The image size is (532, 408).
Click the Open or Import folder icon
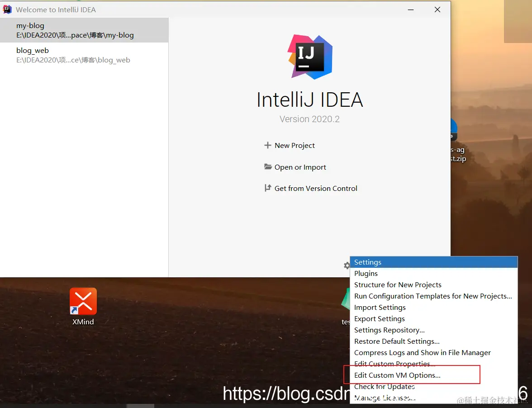coord(268,166)
